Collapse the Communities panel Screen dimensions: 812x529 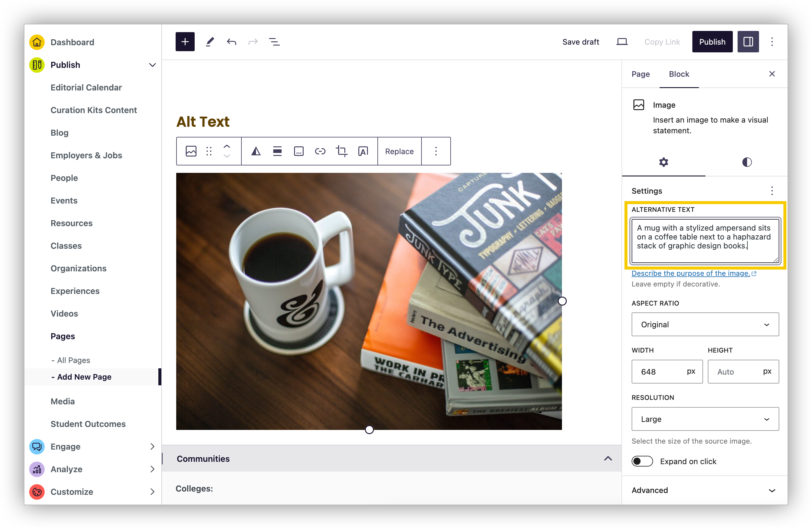(608, 458)
